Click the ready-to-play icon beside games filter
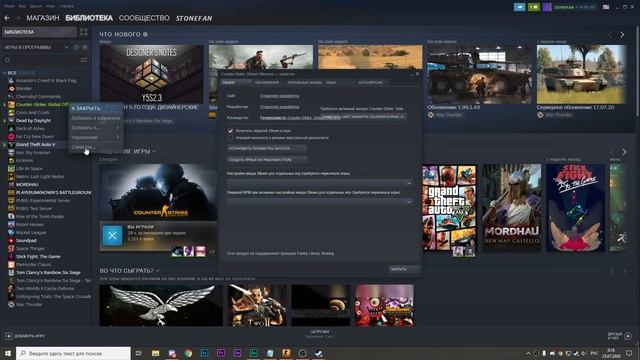This screenshot has height=360, width=640. click(x=85, y=47)
